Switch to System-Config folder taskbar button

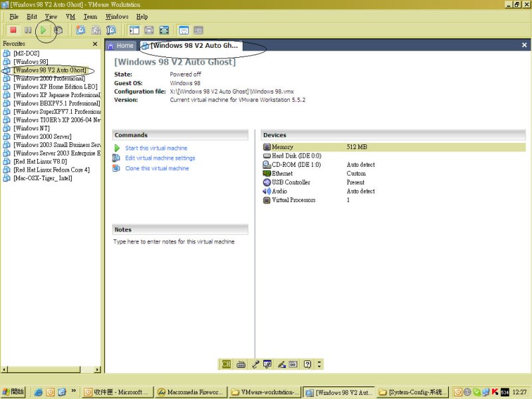pos(412,392)
